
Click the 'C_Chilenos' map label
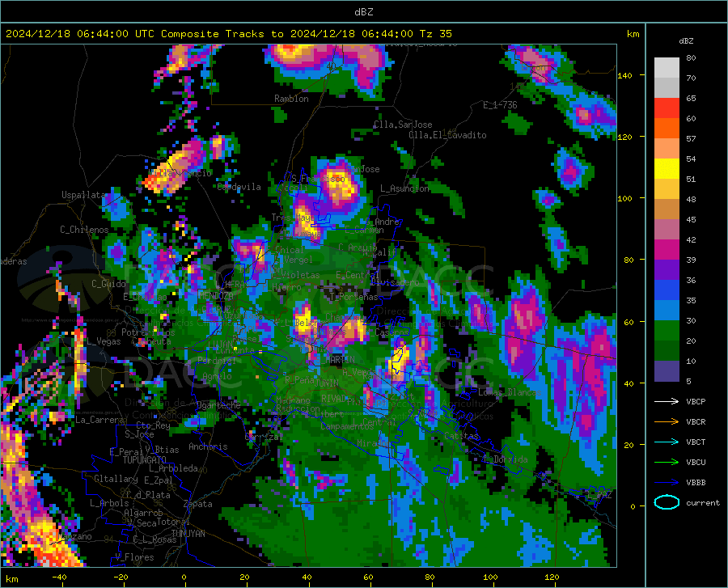tap(84, 230)
